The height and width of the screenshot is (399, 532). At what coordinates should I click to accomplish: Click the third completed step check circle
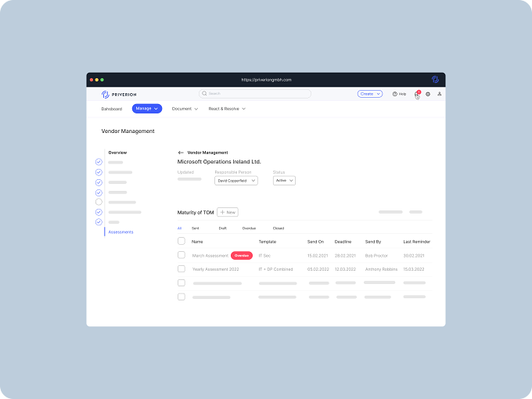click(x=99, y=182)
